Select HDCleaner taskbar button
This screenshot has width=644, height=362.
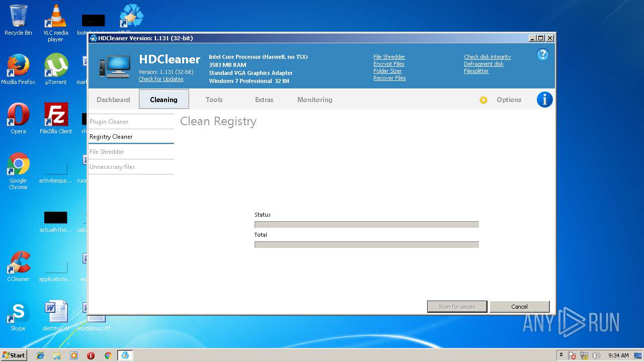(x=125, y=355)
